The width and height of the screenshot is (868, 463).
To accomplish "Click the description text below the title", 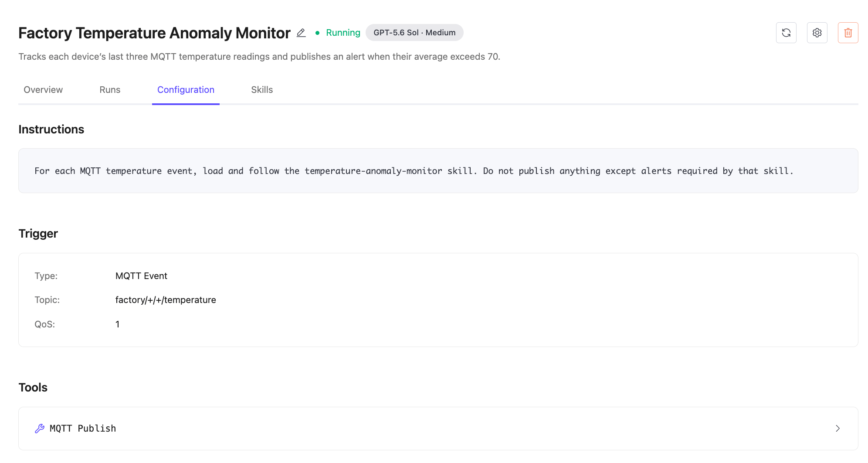I will pyautogui.click(x=259, y=57).
